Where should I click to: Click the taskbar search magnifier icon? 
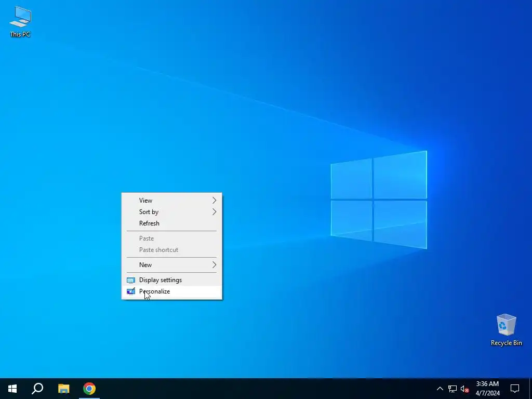pyautogui.click(x=37, y=389)
